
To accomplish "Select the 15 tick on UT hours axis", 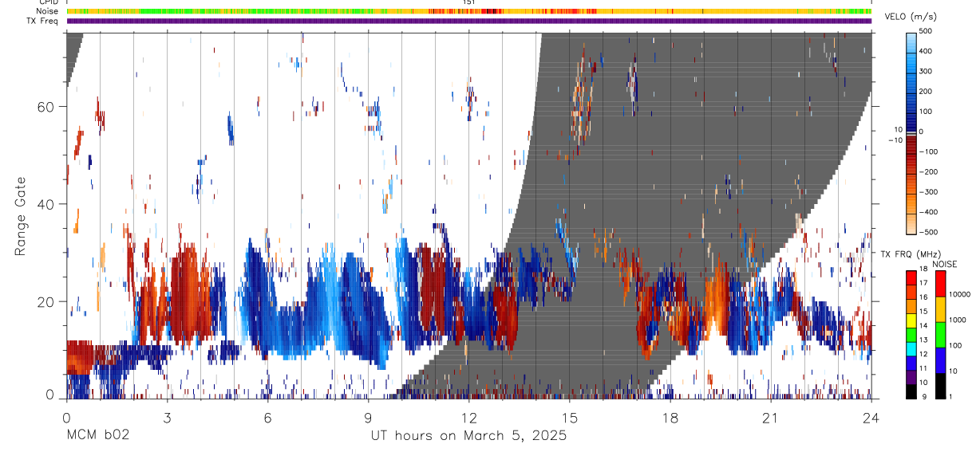I will (x=570, y=417).
